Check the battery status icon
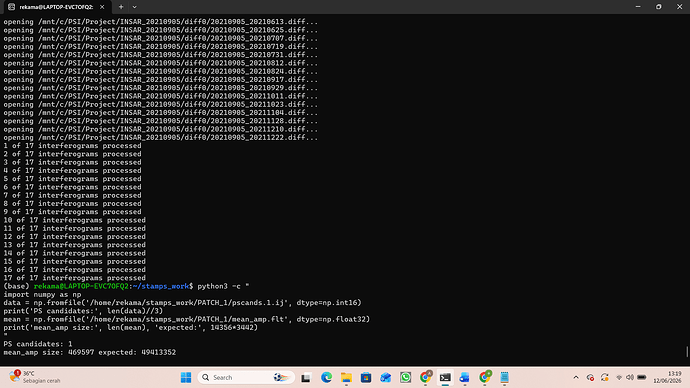 pos(642,377)
